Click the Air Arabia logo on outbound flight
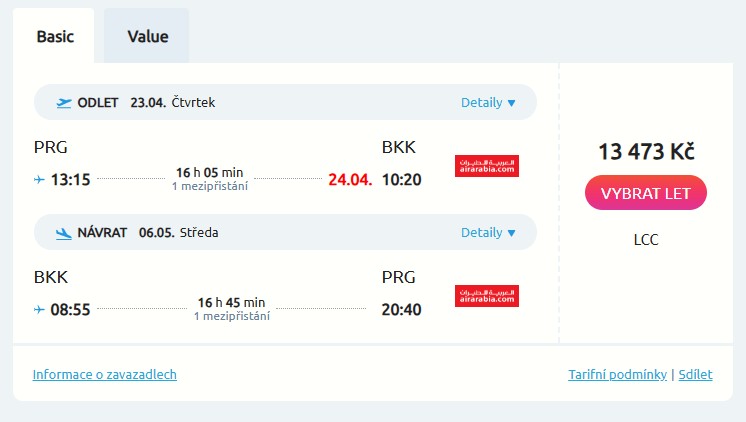746x422 pixels. pyautogui.click(x=487, y=166)
